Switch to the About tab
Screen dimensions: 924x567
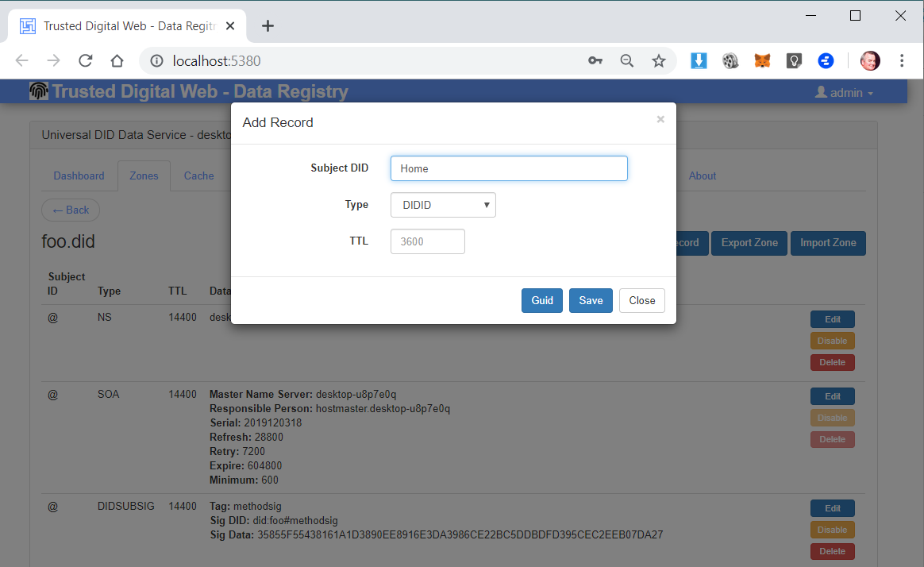tap(702, 176)
